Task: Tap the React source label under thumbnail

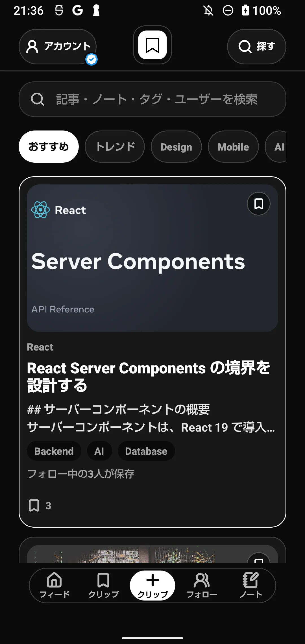Action: click(40, 347)
